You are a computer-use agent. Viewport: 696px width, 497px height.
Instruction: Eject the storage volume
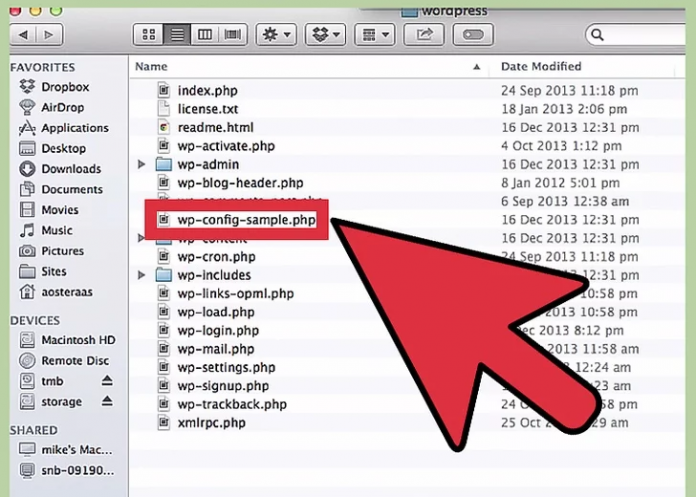[x=108, y=402]
